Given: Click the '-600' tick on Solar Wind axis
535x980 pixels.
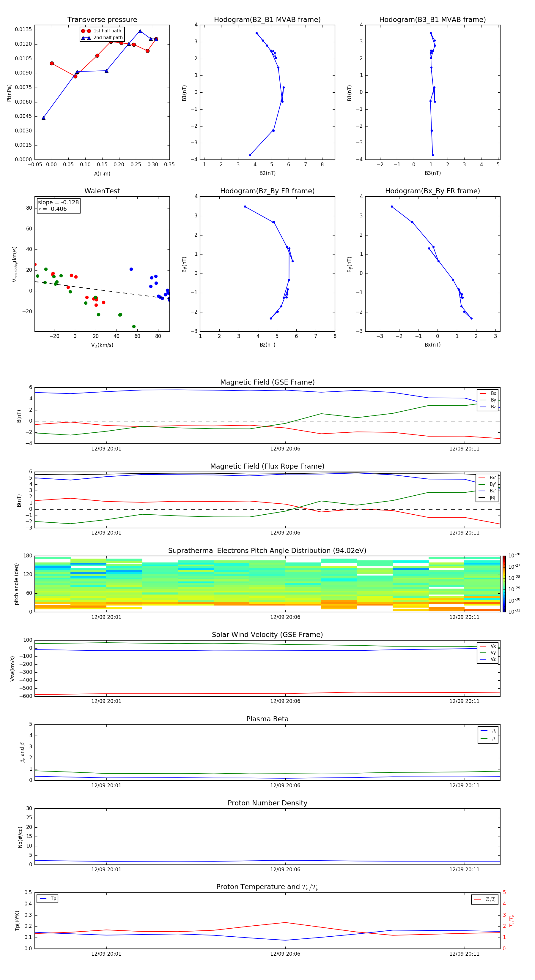Looking at the screenshot, I should point(26,696).
